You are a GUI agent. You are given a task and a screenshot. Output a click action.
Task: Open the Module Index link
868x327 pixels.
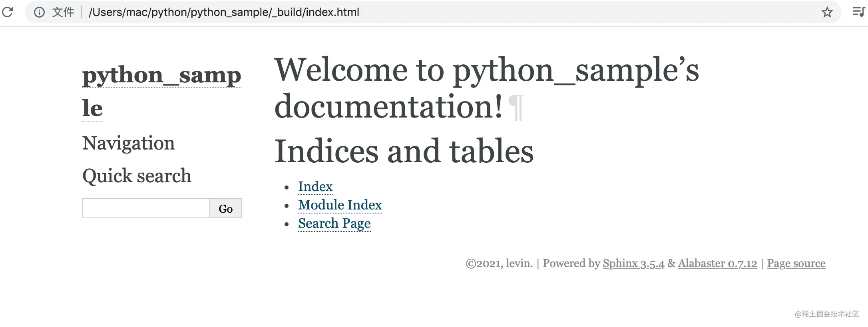(x=340, y=205)
